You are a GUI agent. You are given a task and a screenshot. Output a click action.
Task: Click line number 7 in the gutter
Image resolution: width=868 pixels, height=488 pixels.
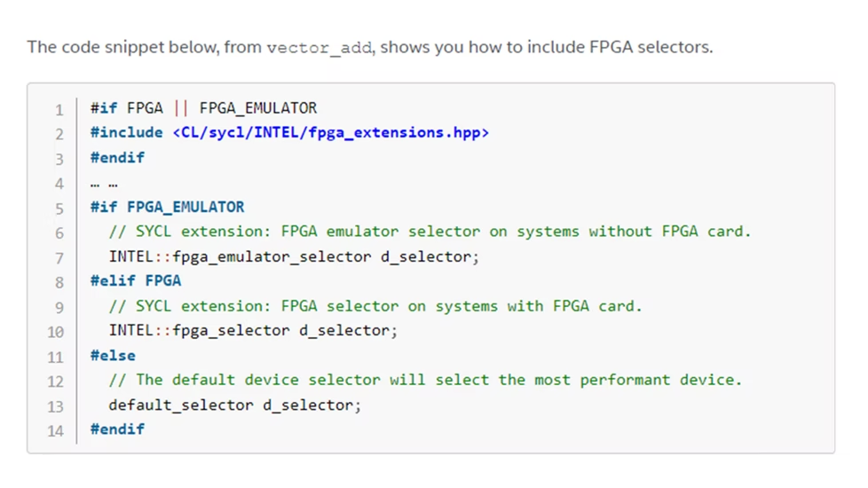coord(59,258)
